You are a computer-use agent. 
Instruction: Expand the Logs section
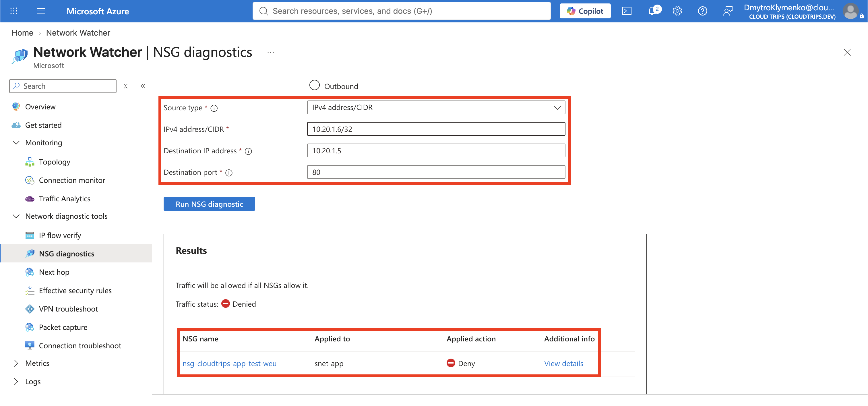16,381
